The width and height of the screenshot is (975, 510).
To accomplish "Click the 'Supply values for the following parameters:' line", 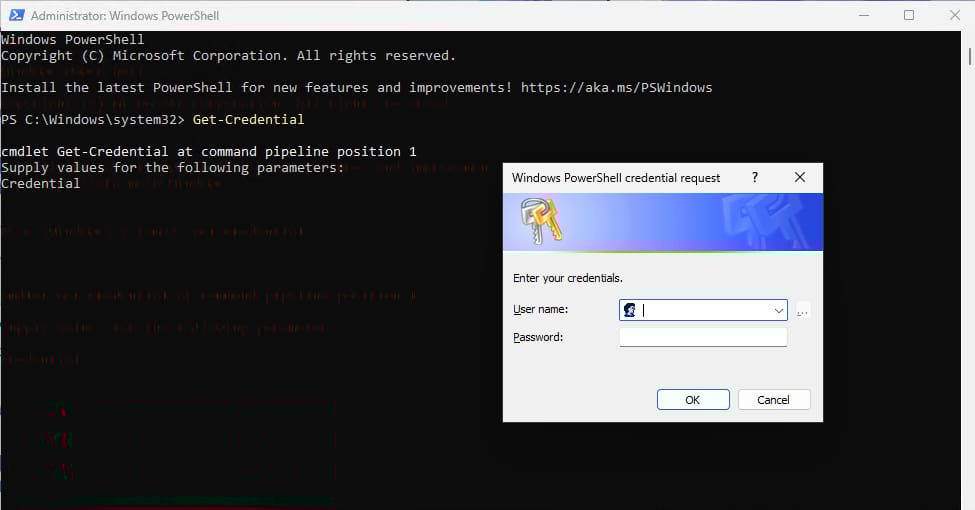I will click(172, 168).
